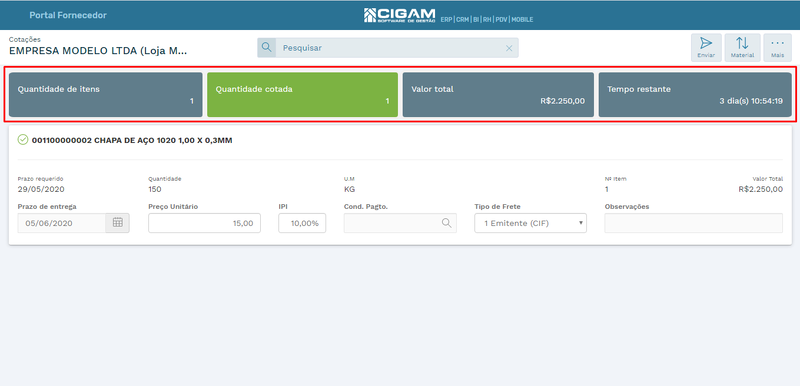The width and height of the screenshot is (800, 386).
Task: Select the green Quantidade cotada card
Action: pyautogui.click(x=303, y=95)
